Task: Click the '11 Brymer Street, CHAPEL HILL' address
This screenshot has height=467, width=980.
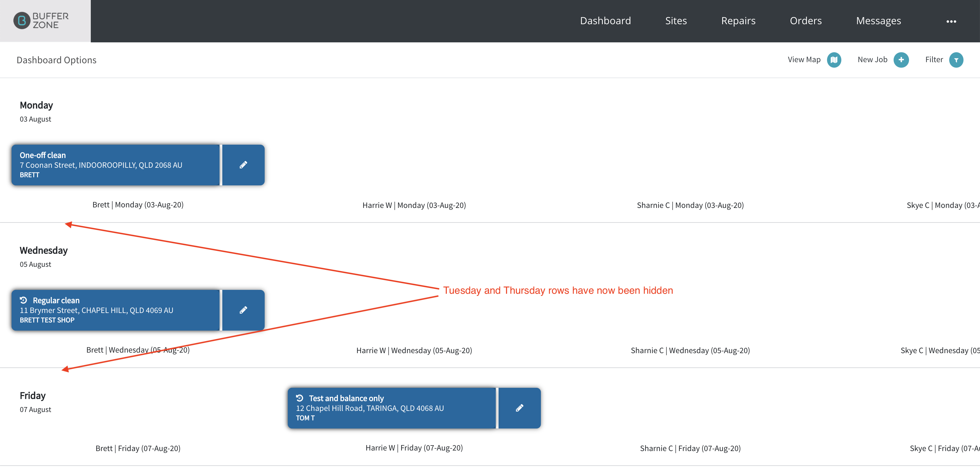Action: click(x=96, y=310)
